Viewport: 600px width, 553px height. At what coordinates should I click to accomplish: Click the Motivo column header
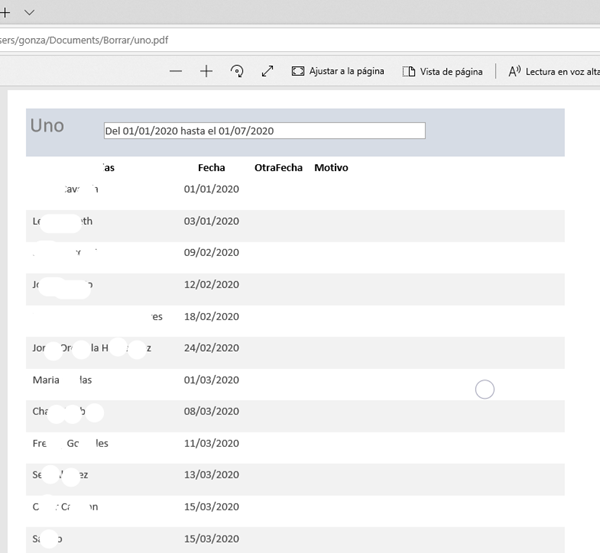[x=331, y=168]
